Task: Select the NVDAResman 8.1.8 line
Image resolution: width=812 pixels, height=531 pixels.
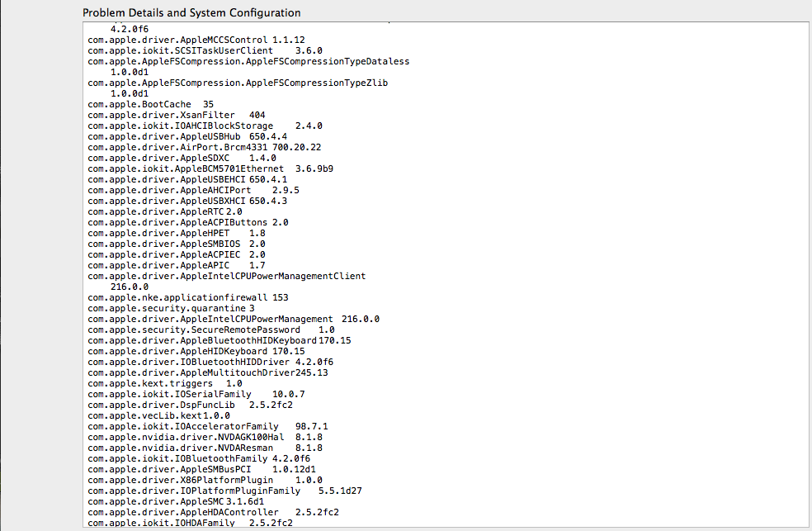Action: (x=205, y=448)
